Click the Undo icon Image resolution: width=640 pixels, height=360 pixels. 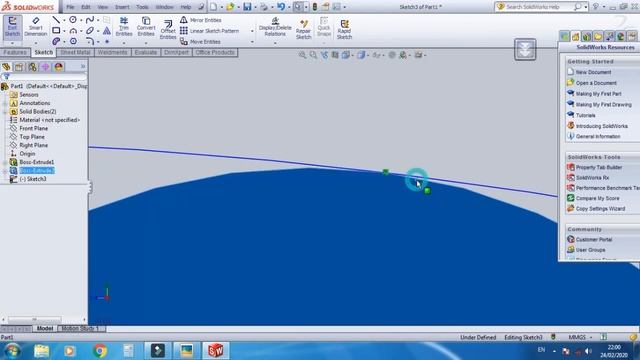point(281,7)
